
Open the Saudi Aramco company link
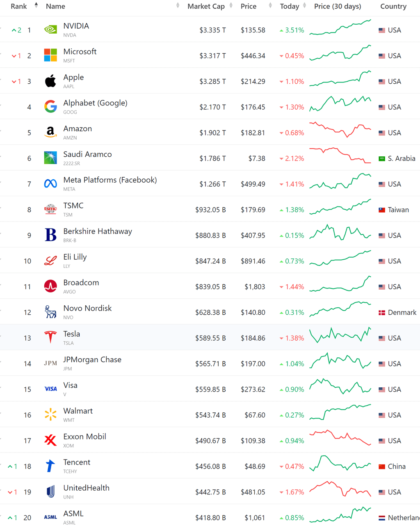coord(87,154)
